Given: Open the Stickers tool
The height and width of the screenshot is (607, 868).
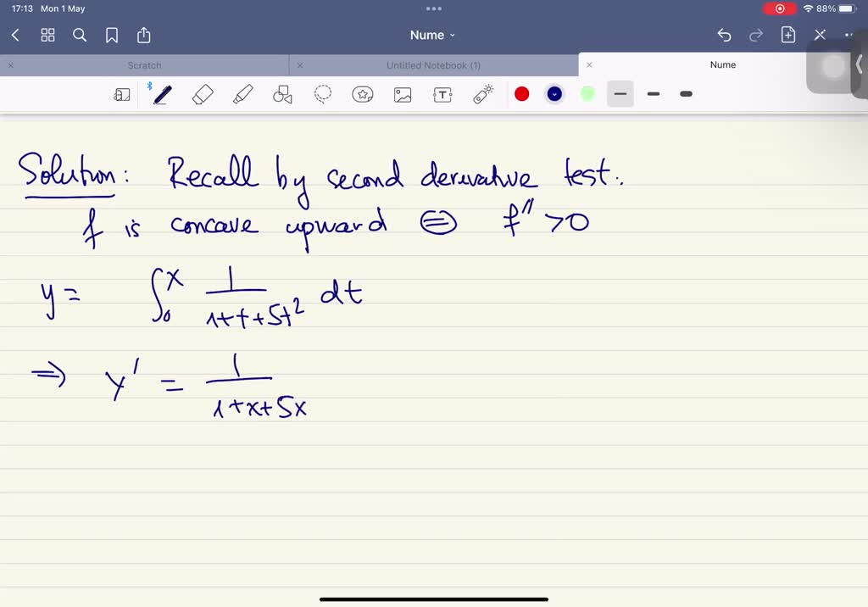Looking at the screenshot, I should (363, 93).
